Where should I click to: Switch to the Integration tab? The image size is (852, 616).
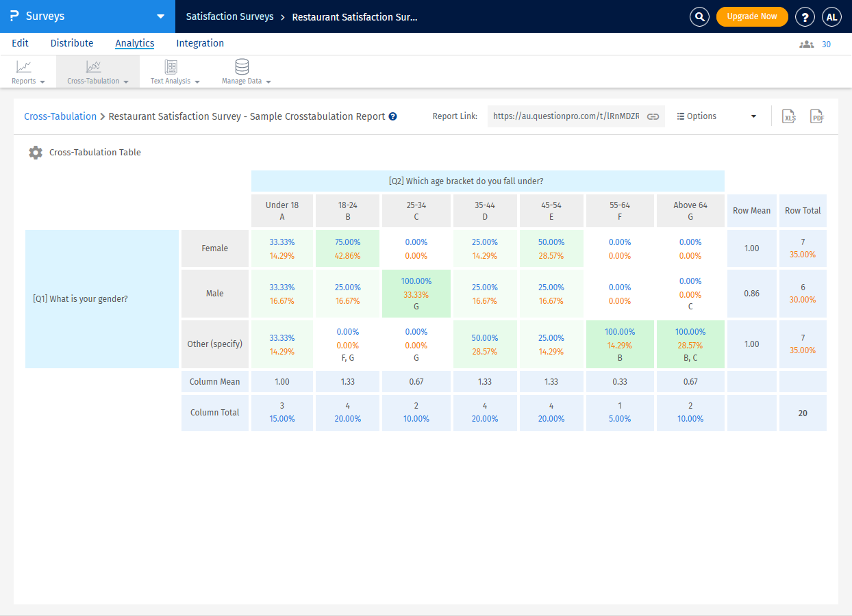[x=200, y=43]
